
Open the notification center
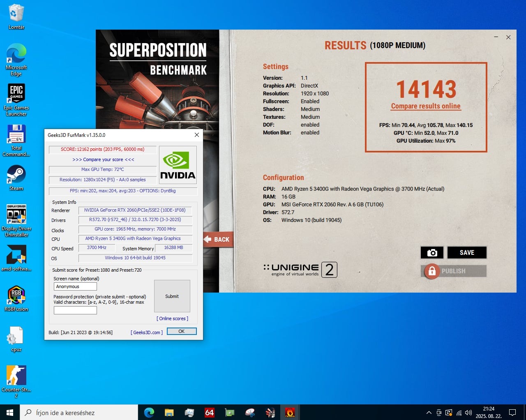click(x=512, y=412)
